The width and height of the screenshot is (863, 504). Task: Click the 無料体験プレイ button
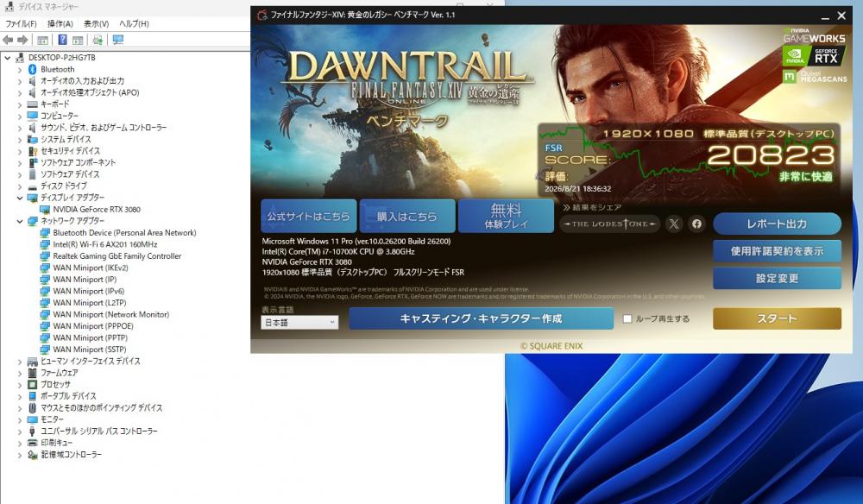(x=506, y=217)
